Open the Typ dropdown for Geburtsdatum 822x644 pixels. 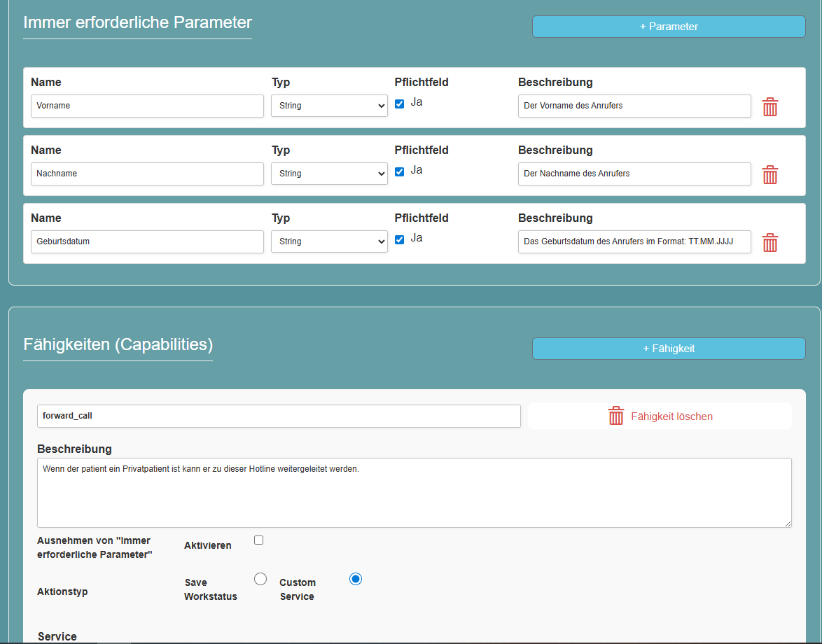coord(329,241)
